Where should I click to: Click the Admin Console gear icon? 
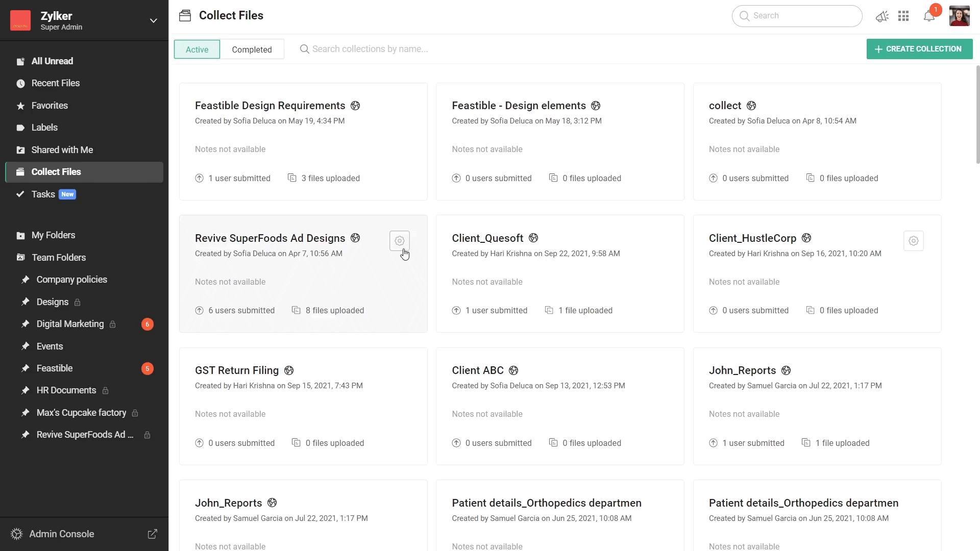pos(16,534)
